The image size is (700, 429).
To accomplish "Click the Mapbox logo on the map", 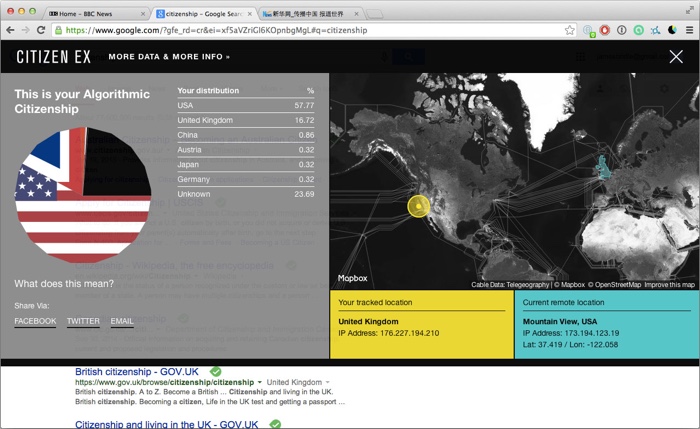I will (x=352, y=278).
